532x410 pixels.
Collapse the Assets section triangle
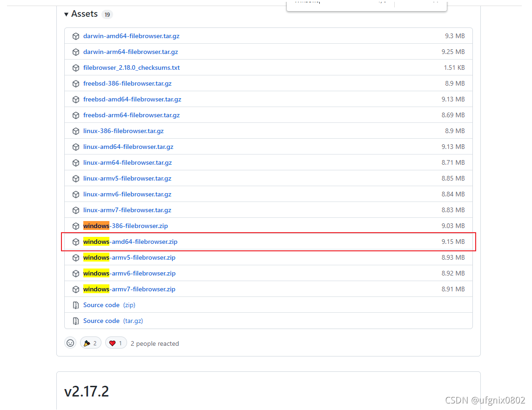pyautogui.click(x=66, y=14)
